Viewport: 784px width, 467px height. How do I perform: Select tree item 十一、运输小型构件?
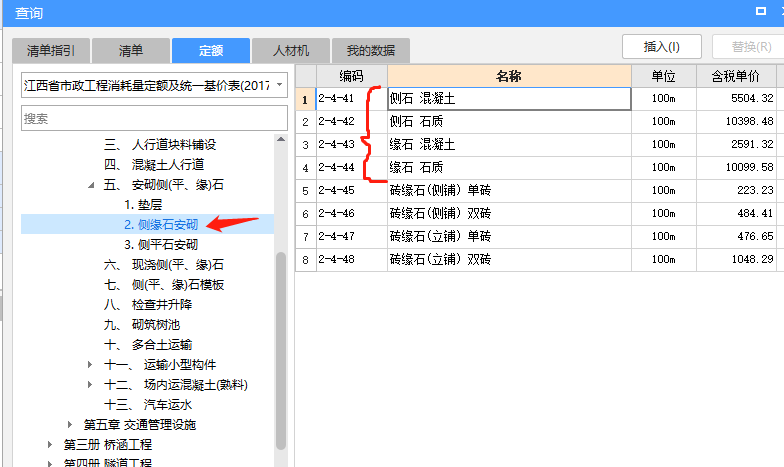tap(160, 364)
